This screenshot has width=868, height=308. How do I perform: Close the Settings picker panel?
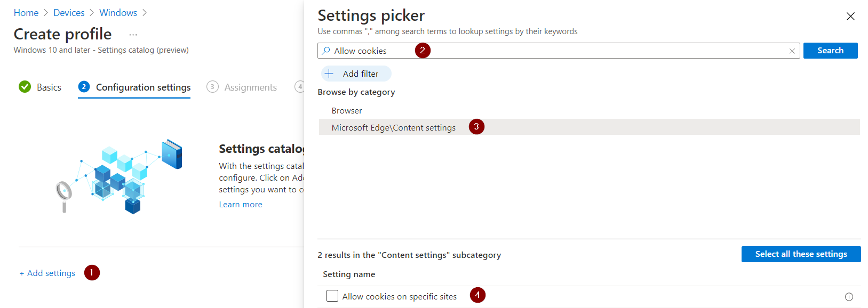[850, 17]
